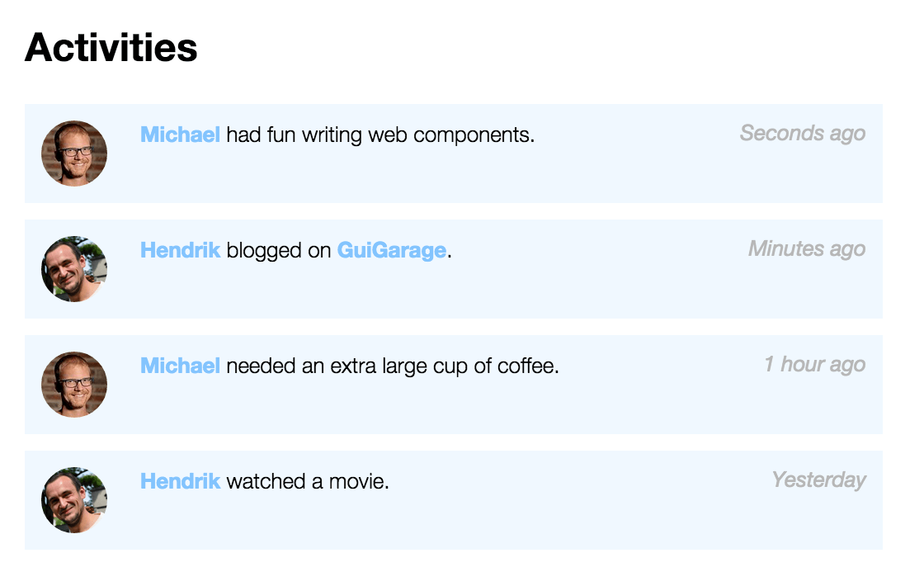Open Michael's name link in the coffee entry

180,366
